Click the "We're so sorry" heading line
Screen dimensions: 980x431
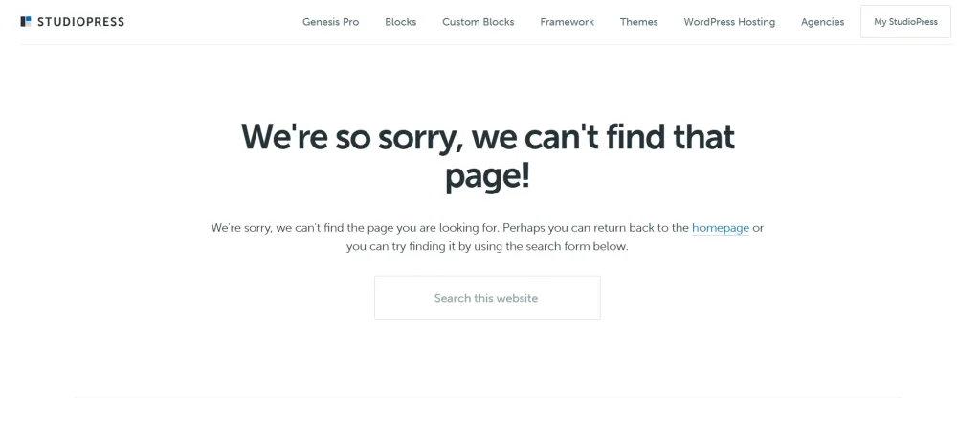[487, 136]
